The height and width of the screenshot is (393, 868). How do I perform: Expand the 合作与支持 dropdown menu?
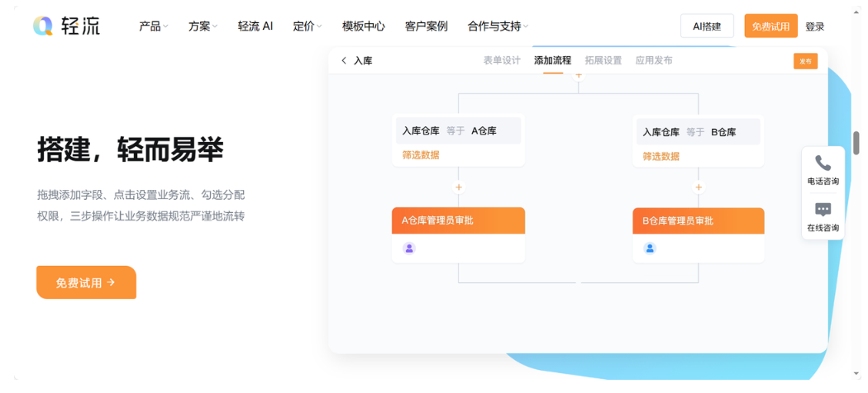click(x=498, y=26)
